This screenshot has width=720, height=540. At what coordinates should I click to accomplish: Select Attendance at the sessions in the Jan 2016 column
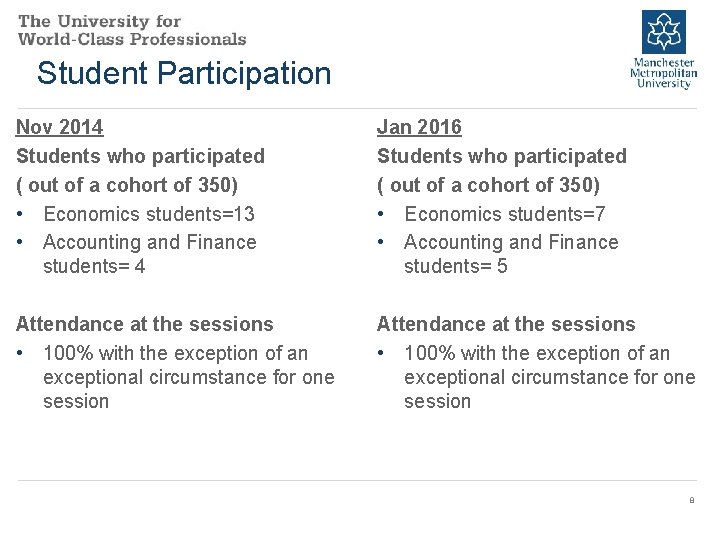click(x=505, y=324)
